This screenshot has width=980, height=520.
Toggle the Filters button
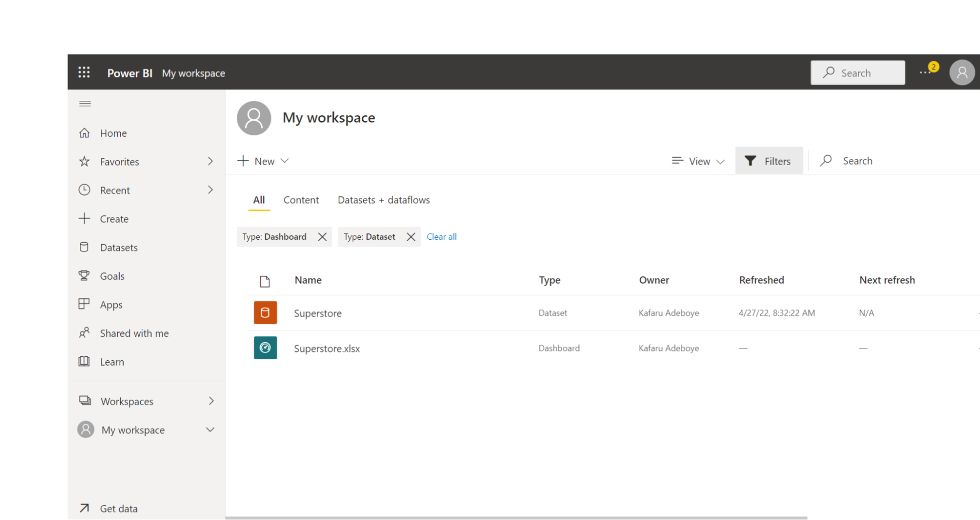click(769, 161)
